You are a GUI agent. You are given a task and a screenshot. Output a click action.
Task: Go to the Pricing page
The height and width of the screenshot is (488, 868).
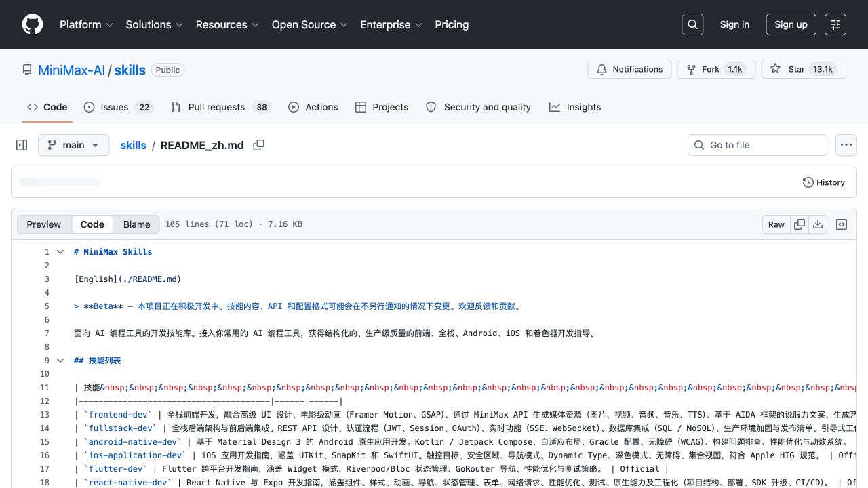(x=452, y=24)
